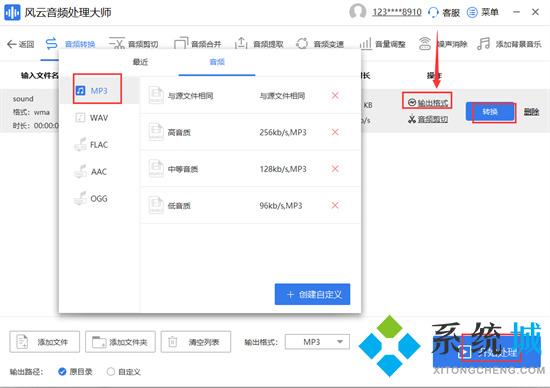Open the 音频变速 tool
Viewport: 550px width, 388px height.
coord(320,44)
